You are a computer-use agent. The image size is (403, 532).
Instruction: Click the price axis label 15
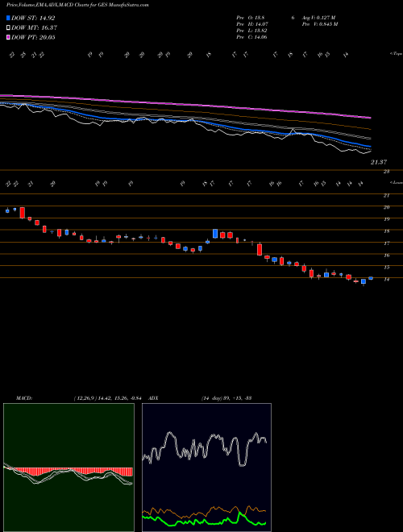tap(386, 268)
